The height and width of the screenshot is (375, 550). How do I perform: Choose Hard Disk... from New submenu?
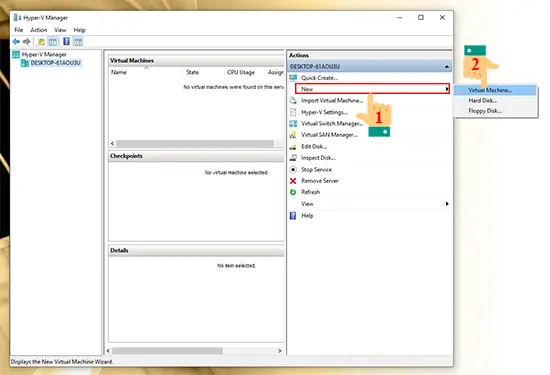[x=495, y=101]
